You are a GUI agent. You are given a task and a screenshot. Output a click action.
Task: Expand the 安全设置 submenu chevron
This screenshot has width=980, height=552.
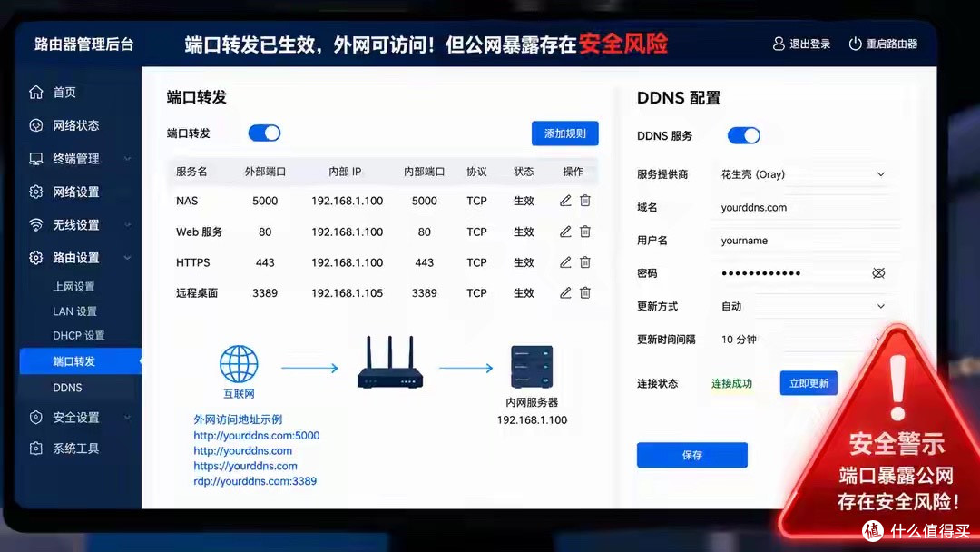(128, 417)
